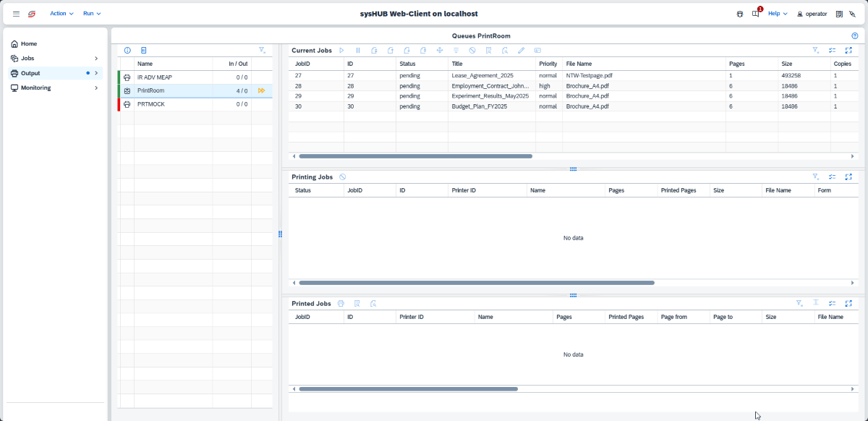Click the pencil edit icon in Current Jobs

[x=522, y=51]
